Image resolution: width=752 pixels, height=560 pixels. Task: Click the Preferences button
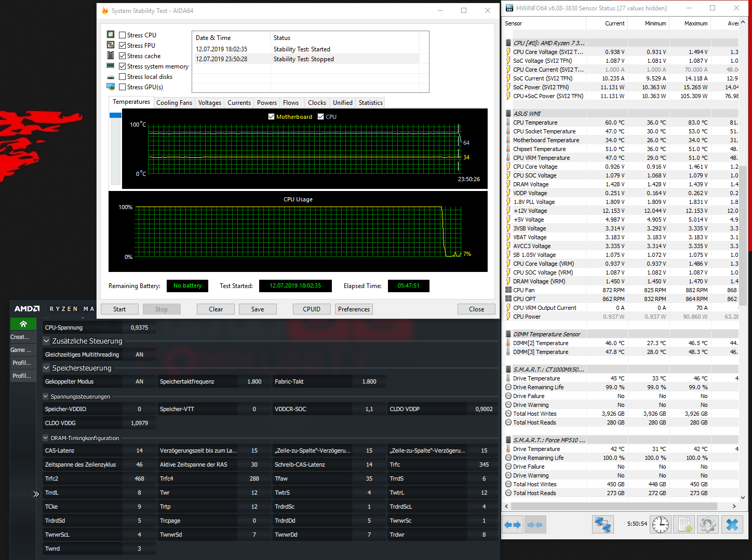pos(354,309)
